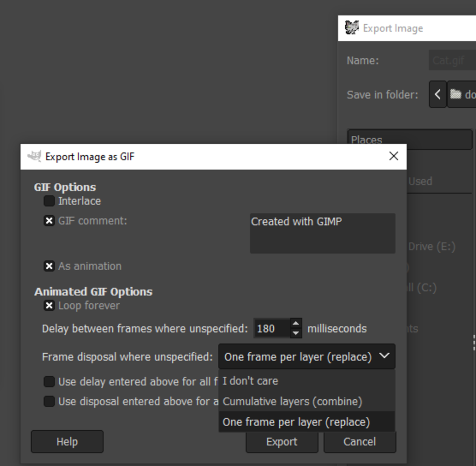This screenshot has width=476, height=466.
Task: Click the folder icon in the save path
Action: (456, 94)
